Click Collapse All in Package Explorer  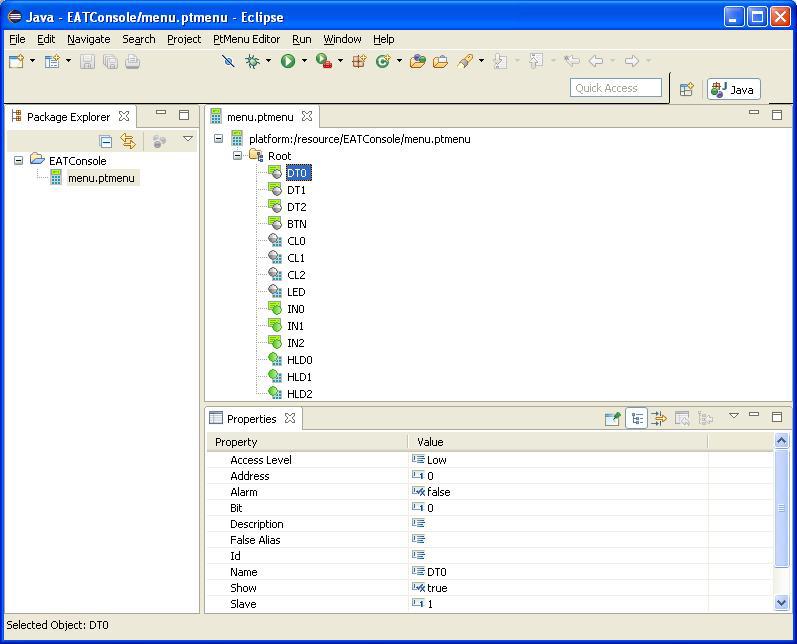106,141
